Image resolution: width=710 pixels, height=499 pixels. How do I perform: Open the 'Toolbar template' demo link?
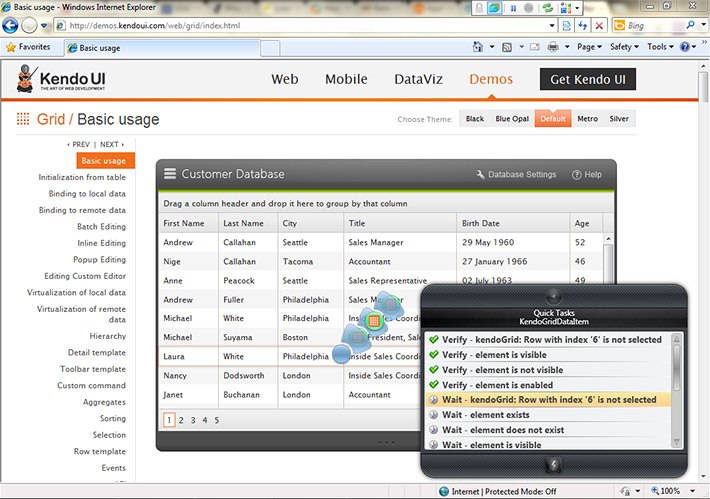[93, 369]
